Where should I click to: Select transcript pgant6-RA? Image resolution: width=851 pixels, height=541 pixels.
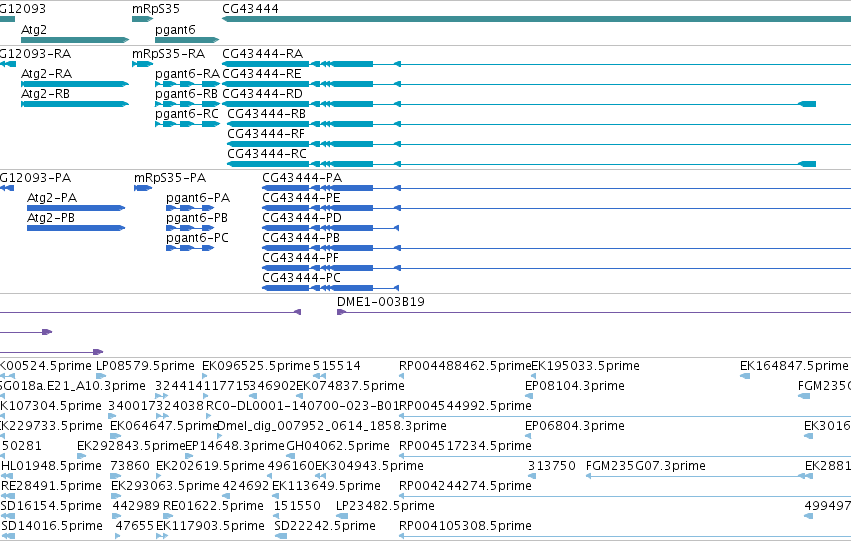(x=187, y=84)
